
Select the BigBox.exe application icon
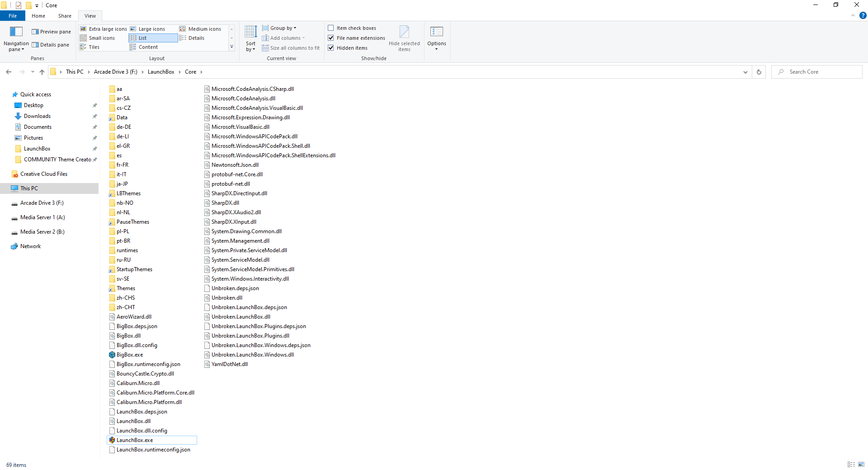coord(112,355)
